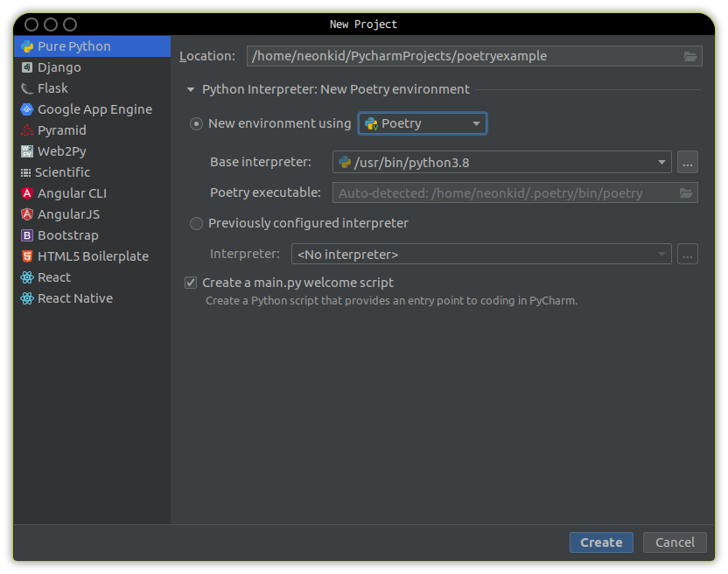This screenshot has height=574, width=728.
Task: Click ellipsis button next to Interpreter field
Action: [x=688, y=254]
